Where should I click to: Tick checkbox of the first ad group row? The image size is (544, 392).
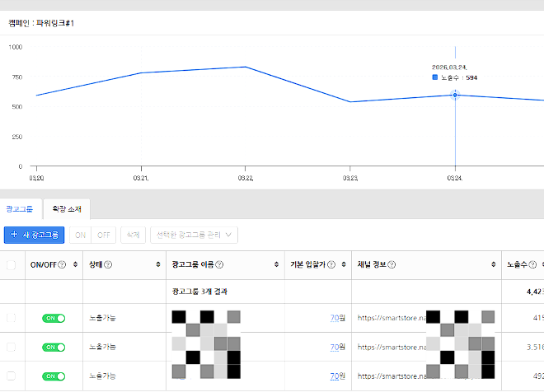(x=11, y=318)
